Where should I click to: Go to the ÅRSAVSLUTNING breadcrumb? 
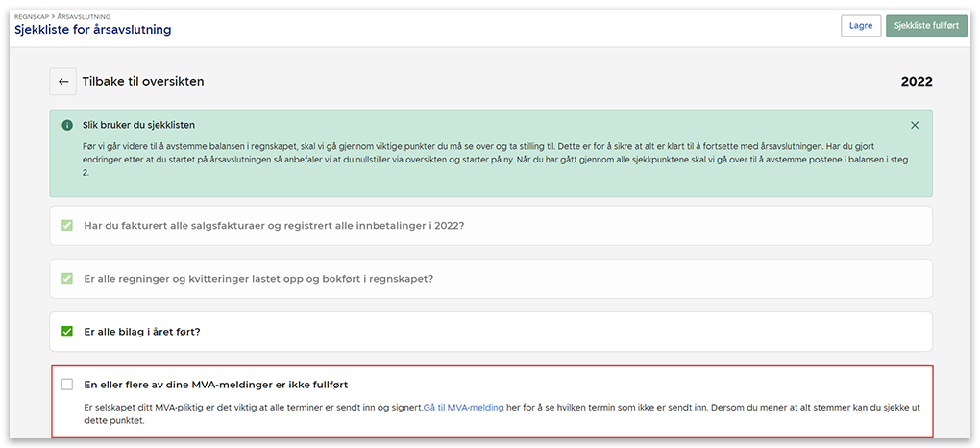click(84, 17)
